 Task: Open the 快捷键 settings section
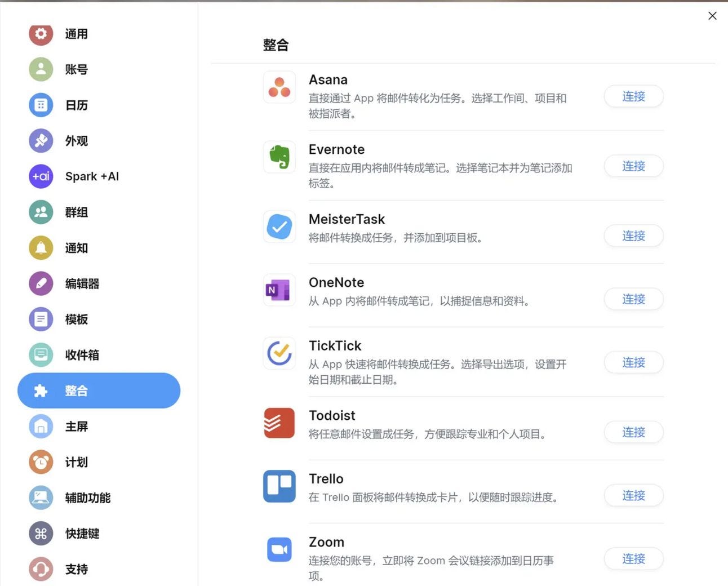pos(99,534)
